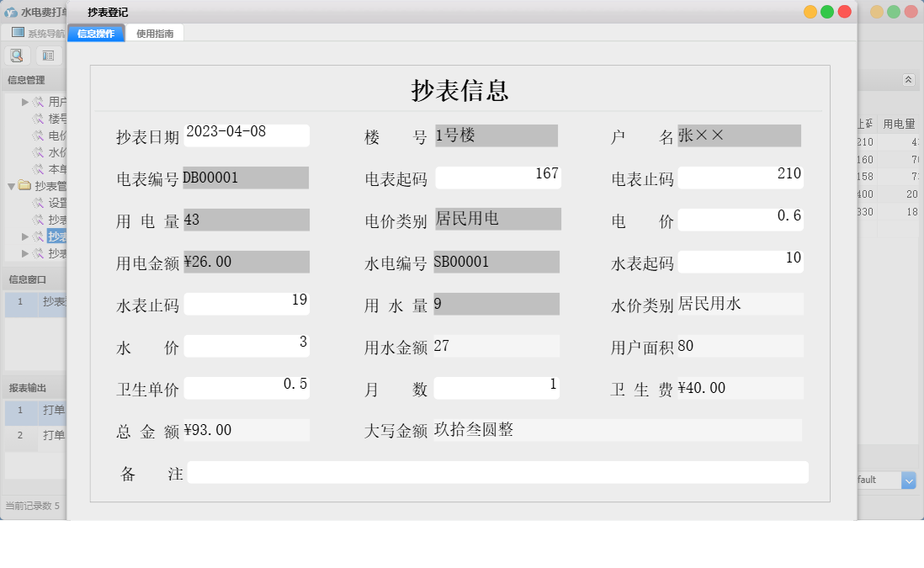Collapse the right panel with the double-chevron
The width and height of the screenshot is (924, 568).
(x=908, y=79)
